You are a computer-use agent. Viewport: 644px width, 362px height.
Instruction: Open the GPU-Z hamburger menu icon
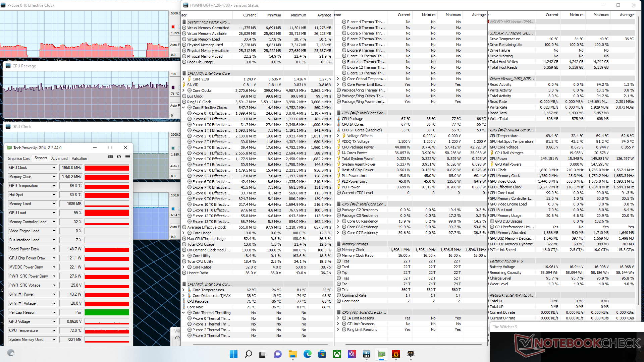(x=128, y=157)
